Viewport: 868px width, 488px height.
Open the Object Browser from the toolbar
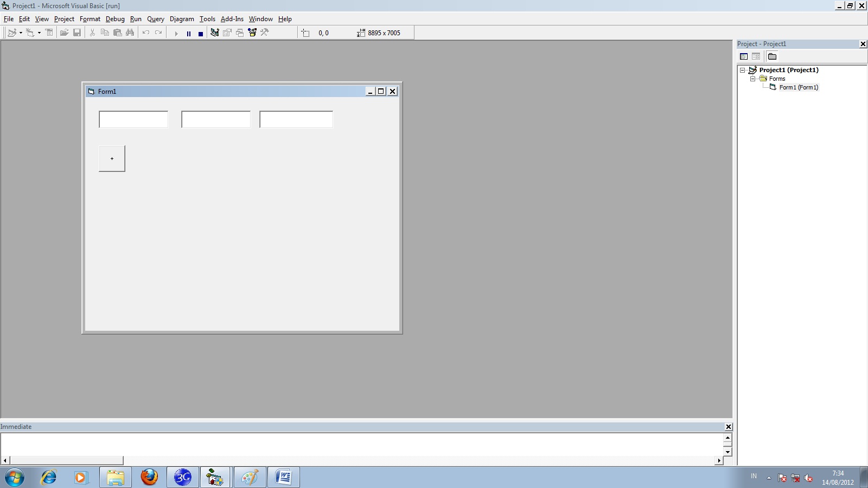252,33
